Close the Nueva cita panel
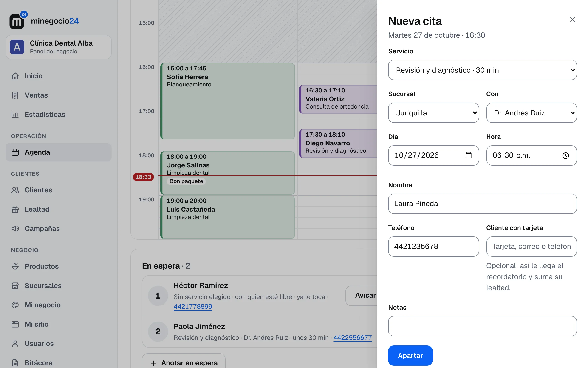 (572, 20)
